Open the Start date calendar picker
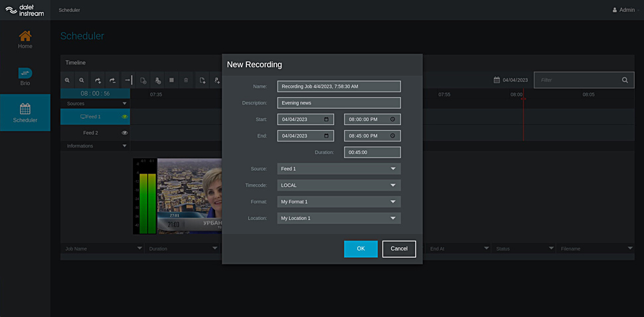 coord(326,120)
